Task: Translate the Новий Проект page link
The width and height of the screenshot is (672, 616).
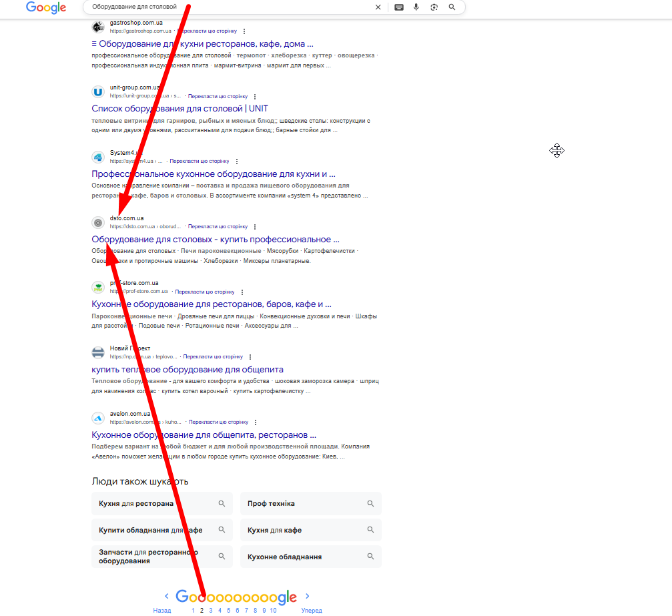Action: (213, 357)
